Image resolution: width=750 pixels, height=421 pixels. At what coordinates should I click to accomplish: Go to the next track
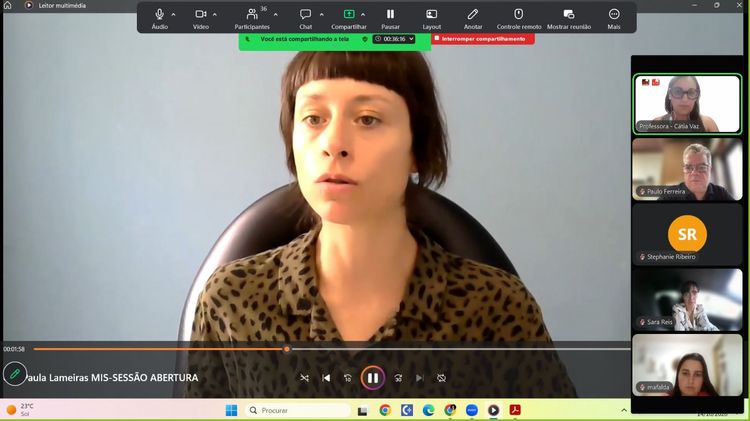coord(419,378)
